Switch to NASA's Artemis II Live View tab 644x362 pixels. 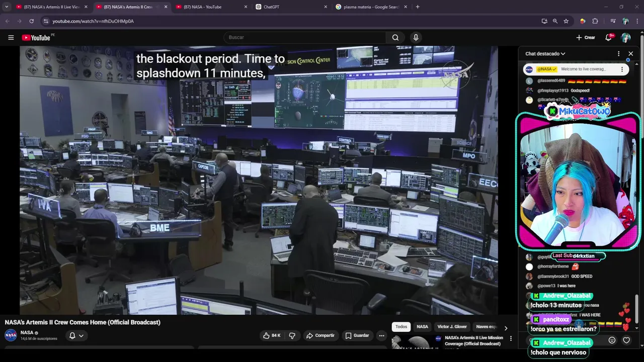click(x=52, y=7)
